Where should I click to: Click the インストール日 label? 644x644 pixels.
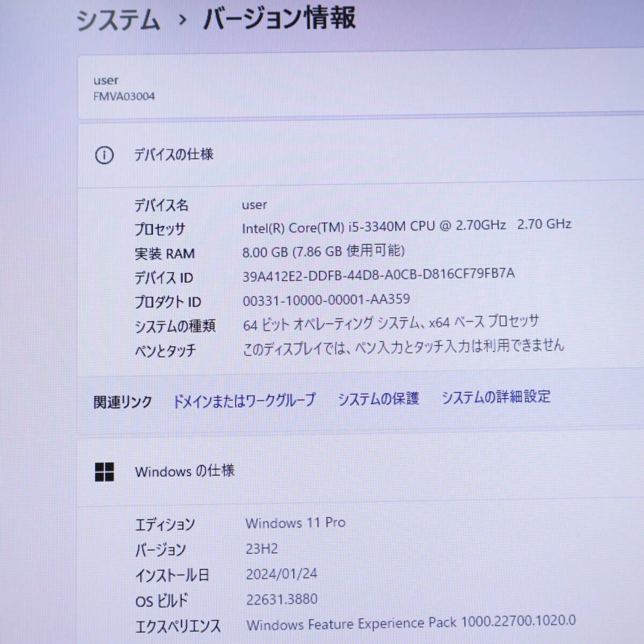pos(172,575)
